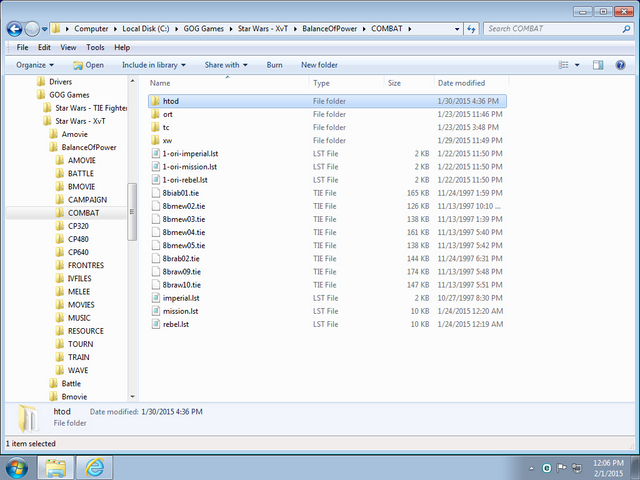Show hidden tray icons arrow
The width and height of the screenshot is (640, 480).
point(531,468)
